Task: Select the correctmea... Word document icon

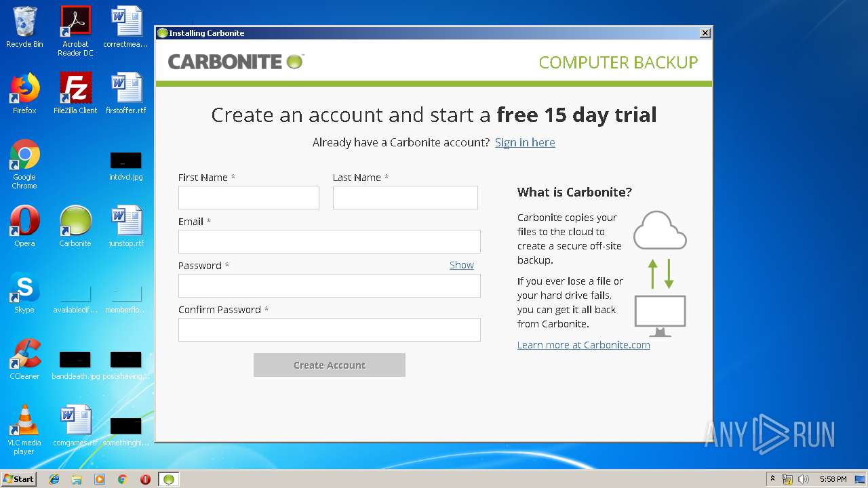Action: coord(126,27)
